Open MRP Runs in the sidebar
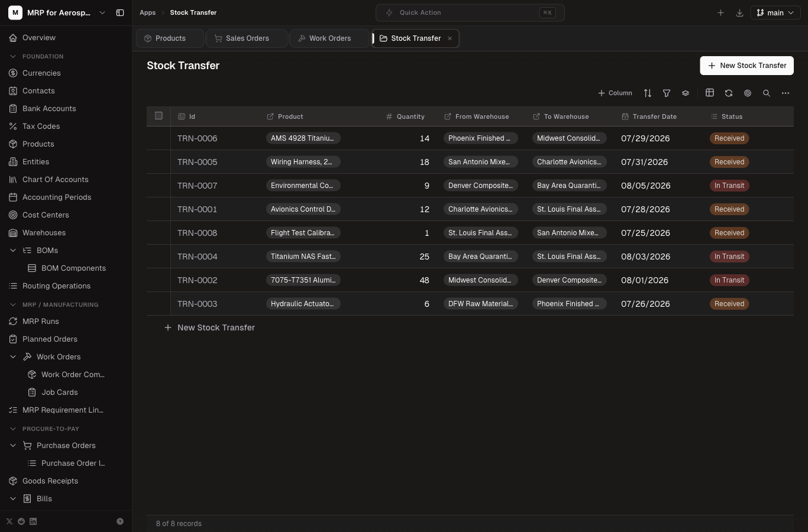 point(66,322)
